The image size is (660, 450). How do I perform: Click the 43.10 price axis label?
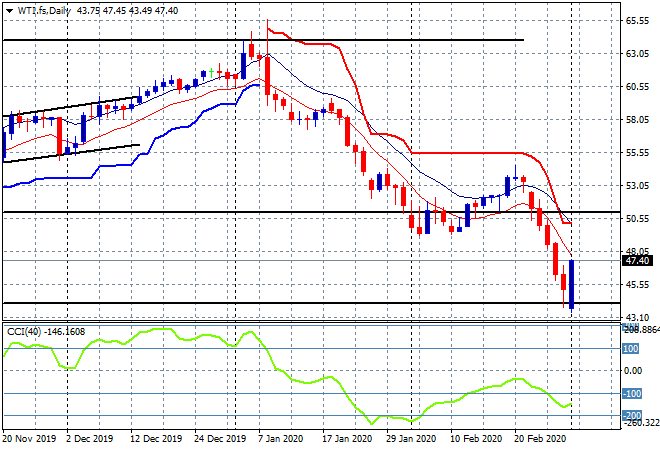[x=637, y=317]
